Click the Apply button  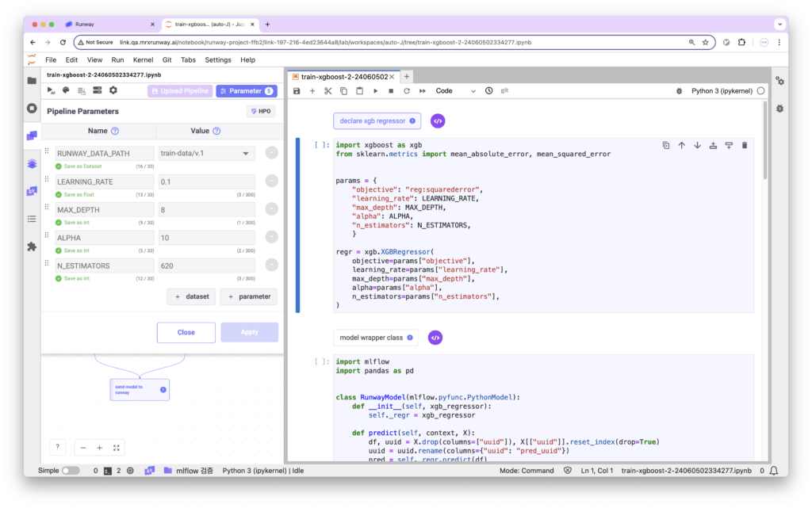pyautogui.click(x=249, y=332)
